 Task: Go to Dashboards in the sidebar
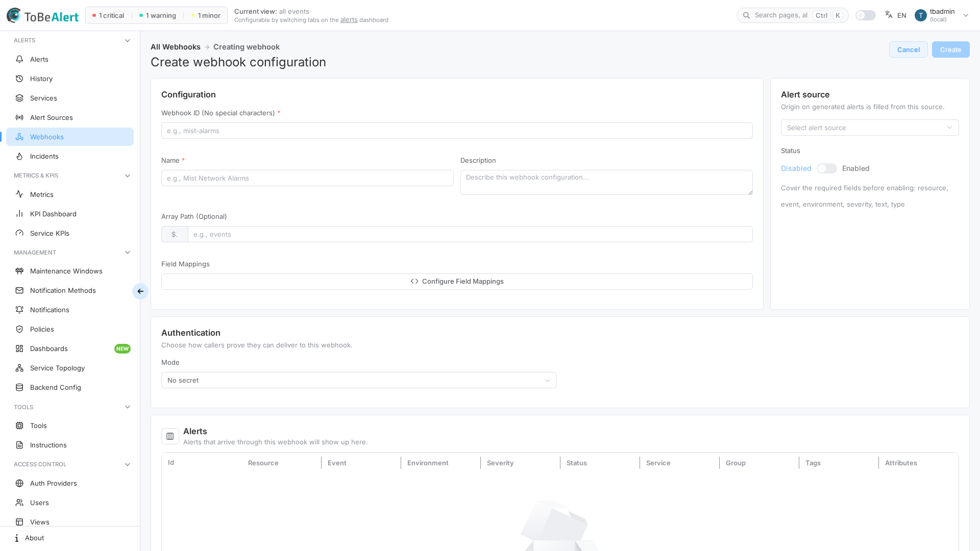pyautogui.click(x=70, y=348)
